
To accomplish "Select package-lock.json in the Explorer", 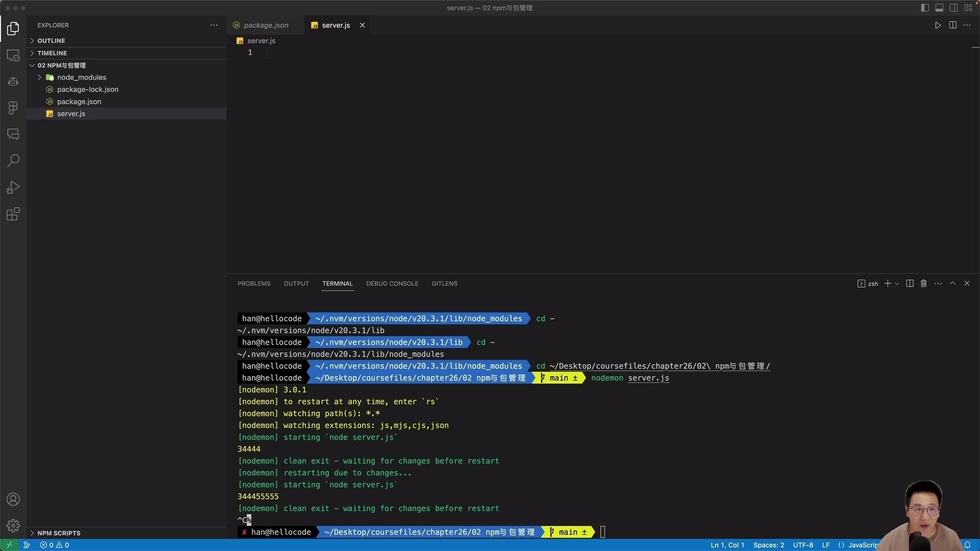I will [87, 89].
